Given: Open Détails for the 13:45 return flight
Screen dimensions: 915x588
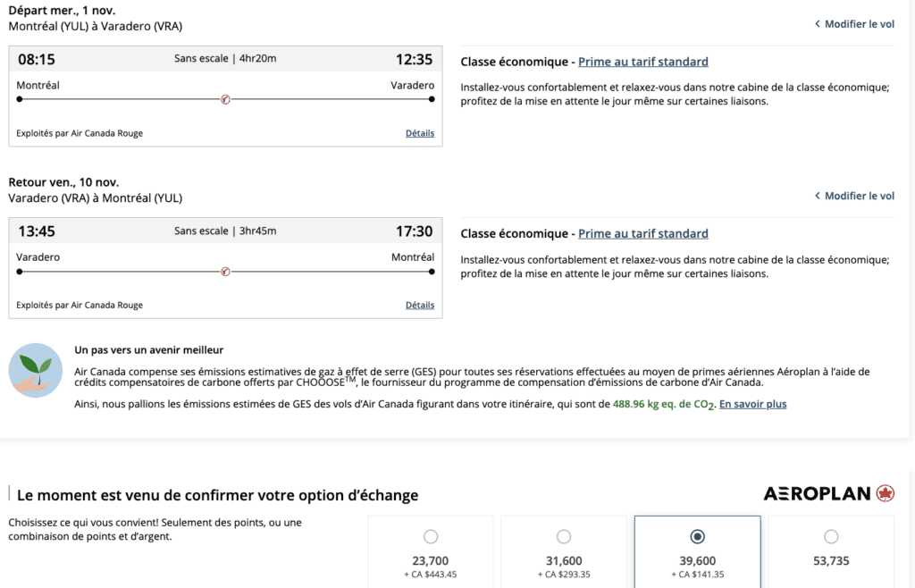Looking at the screenshot, I should 420,305.
